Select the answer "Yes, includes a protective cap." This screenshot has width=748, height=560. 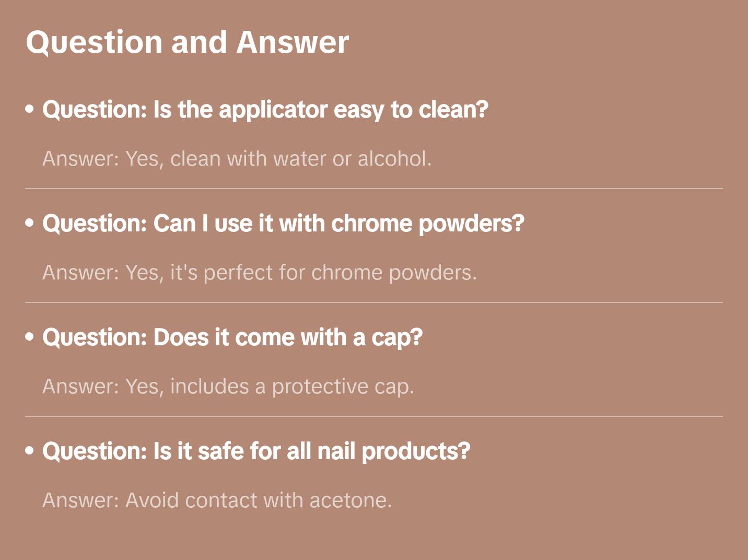228,387
